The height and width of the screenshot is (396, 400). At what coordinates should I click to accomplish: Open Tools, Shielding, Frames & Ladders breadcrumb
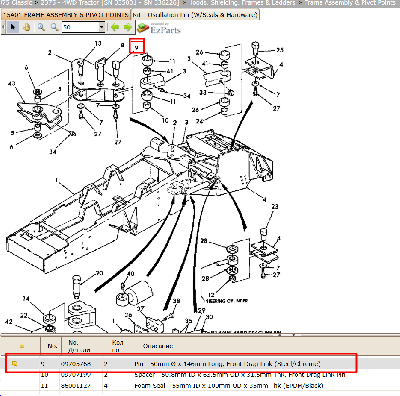pos(243,3)
